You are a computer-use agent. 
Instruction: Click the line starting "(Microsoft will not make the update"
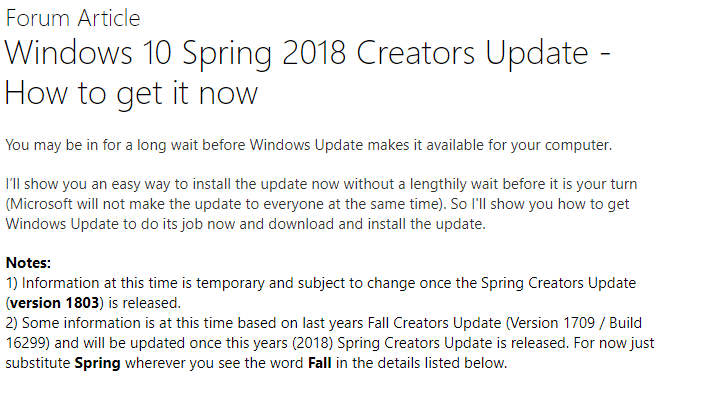pyautogui.click(x=317, y=204)
